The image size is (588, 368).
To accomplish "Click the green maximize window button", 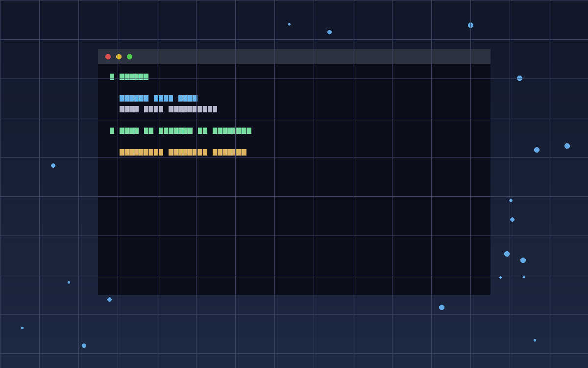I will (x=129, y=56).
